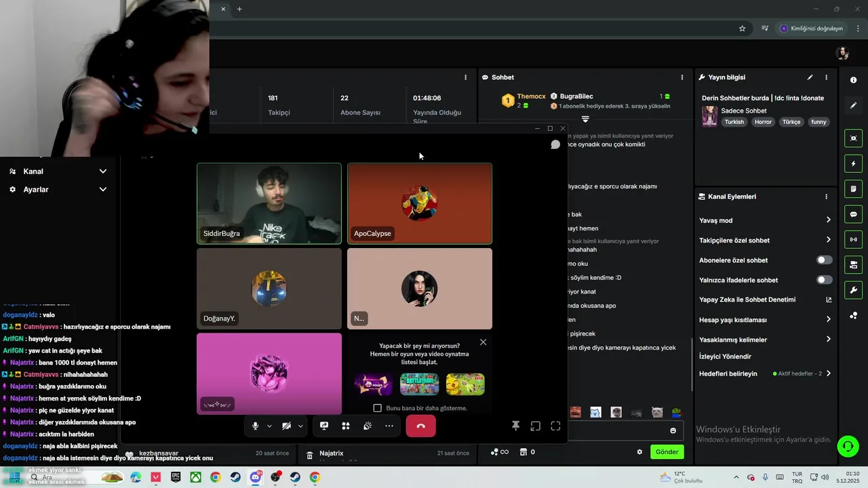Open Sohbet panel three-dot menu
This screenshot has height=488, width=868.
click(x=682, y=77)
